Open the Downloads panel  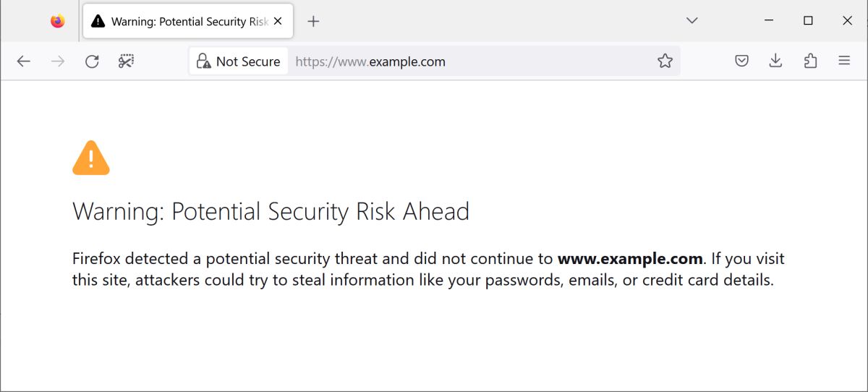tap(775, 61)
